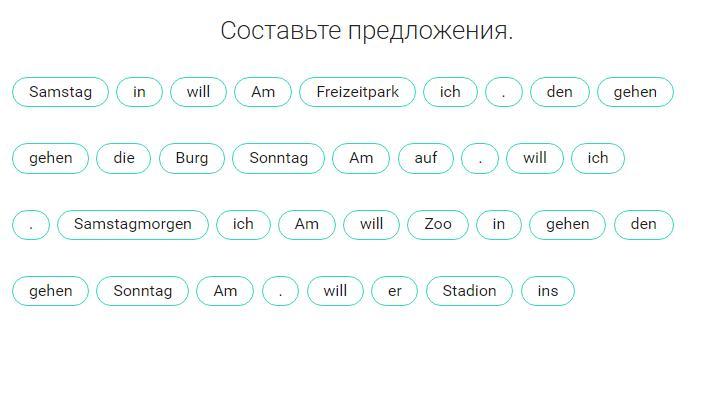Image resolution: width=721 pixels, height=404 pixels.
Task: Choose "Sonntag" chip in the last row
Action: (143, 291)
